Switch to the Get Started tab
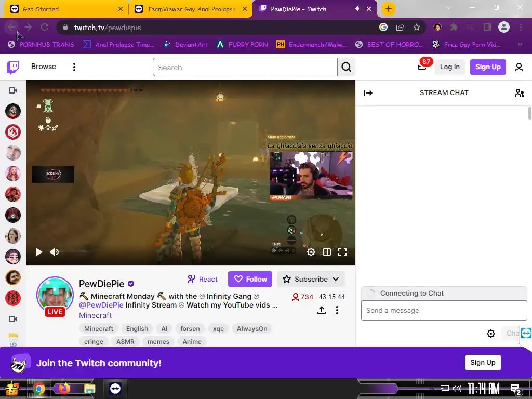This screenshot has width=532, height=399. pos(66,9)
